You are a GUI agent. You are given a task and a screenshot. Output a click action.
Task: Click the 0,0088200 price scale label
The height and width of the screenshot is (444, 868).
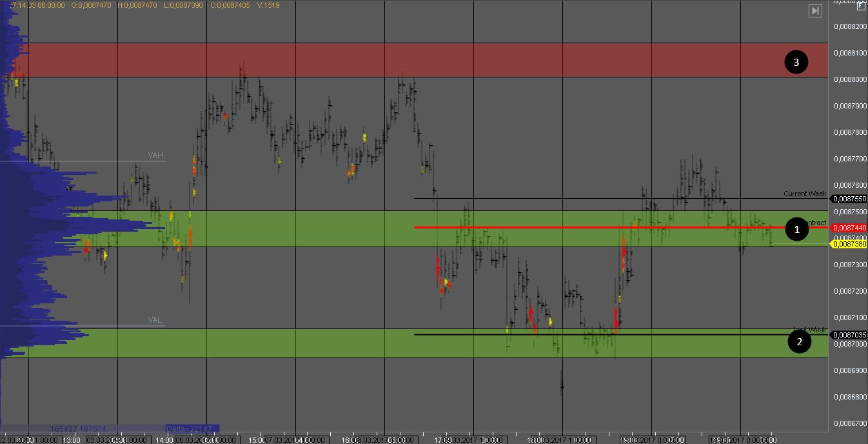(x=849, y=26)
